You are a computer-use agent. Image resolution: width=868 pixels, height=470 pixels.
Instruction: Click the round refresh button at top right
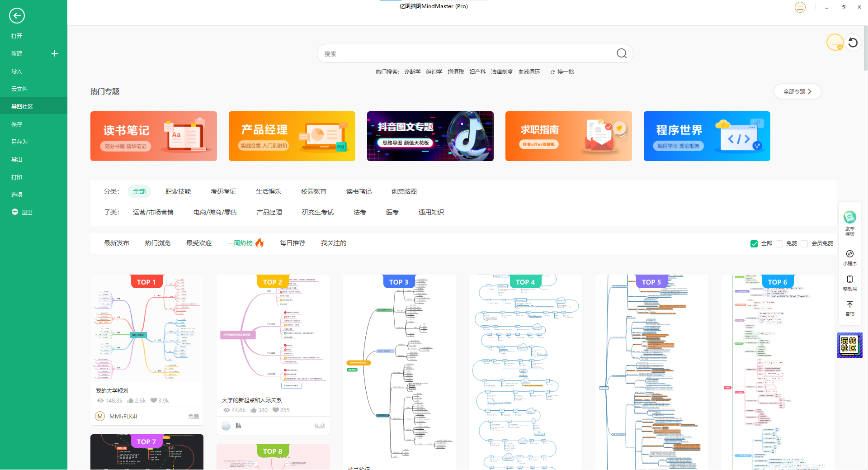click(853, 43)
